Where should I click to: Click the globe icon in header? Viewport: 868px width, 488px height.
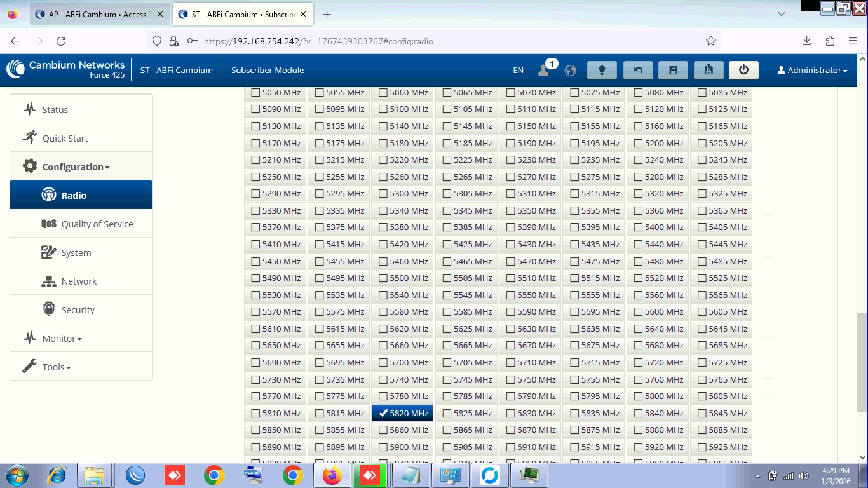point(570,70)
